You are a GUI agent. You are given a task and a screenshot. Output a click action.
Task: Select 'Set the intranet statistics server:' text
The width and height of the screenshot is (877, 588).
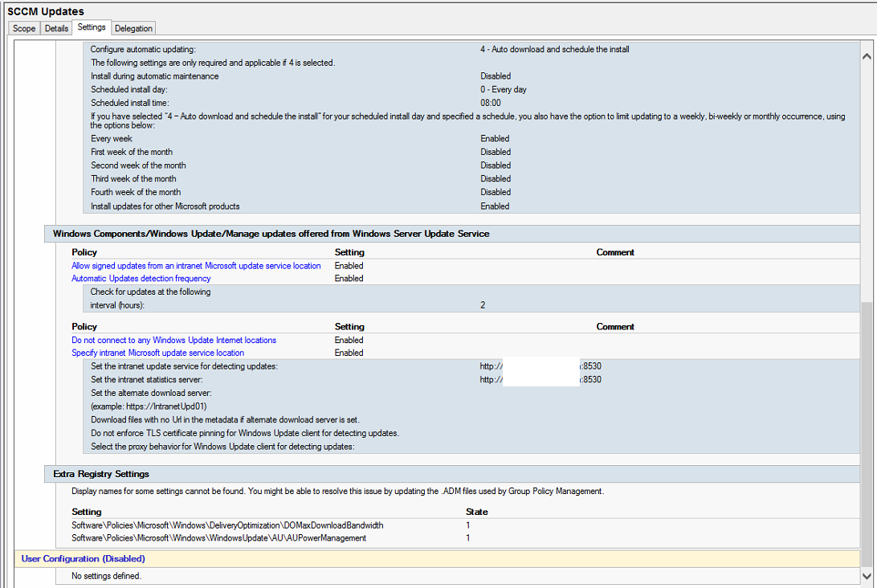tap(146, 380)
